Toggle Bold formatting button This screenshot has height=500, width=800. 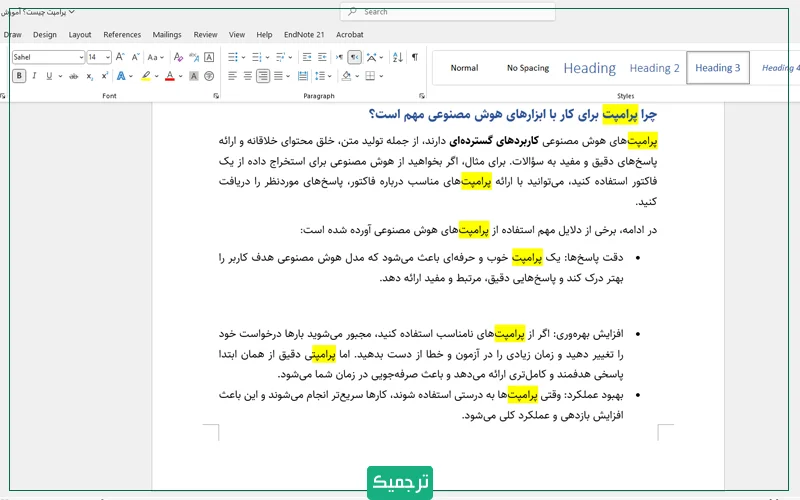tap(19, 76)
